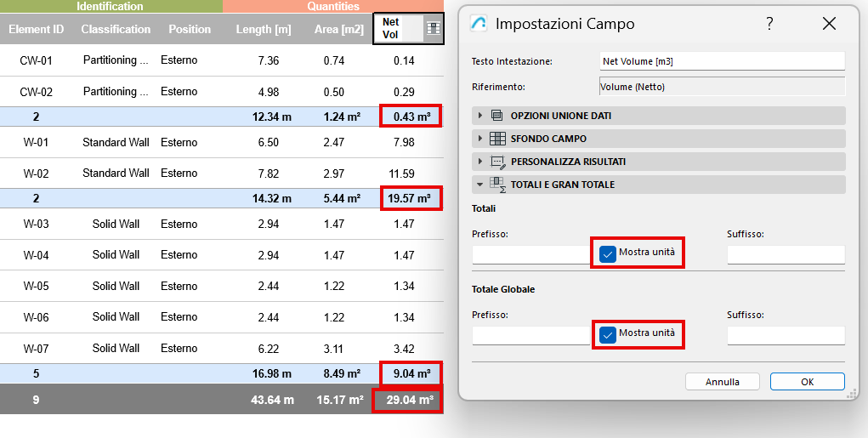Click the Opzioni Unione Dati panel icon
This screenshot has height=438, width=868.
497,116
